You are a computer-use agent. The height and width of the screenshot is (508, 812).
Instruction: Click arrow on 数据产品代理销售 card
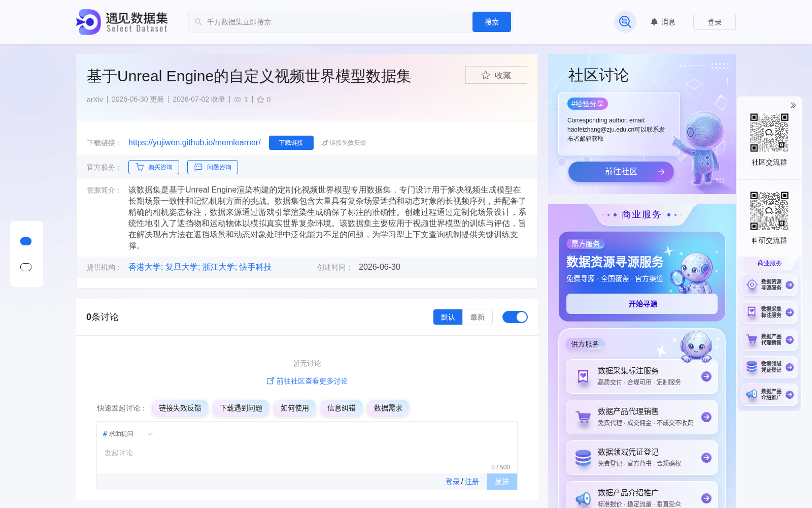pyautogui.click(x=706, y=417)
